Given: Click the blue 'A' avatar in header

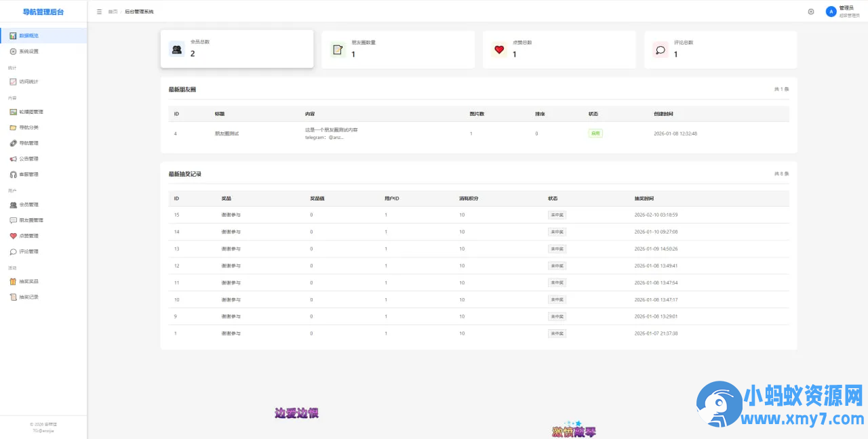Looking at the screenshot, I should click(831, 12).
